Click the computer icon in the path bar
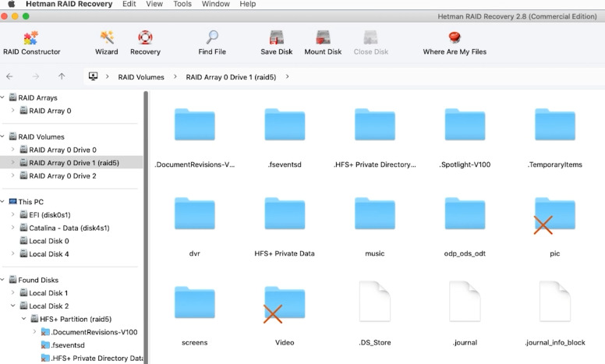Screen dimensions: 605x364 [x=93, y=76]
